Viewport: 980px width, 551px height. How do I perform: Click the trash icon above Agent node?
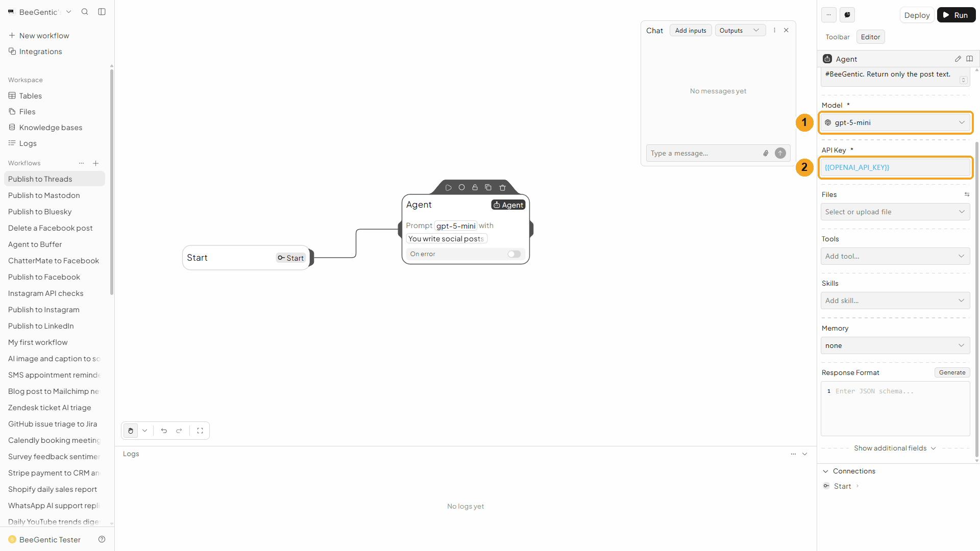coord(502,188)
